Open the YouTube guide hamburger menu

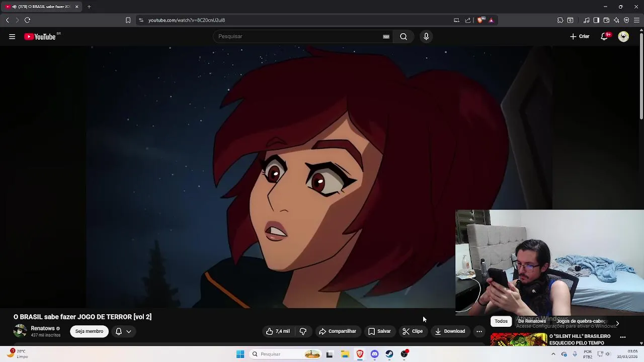pos(12,36)
